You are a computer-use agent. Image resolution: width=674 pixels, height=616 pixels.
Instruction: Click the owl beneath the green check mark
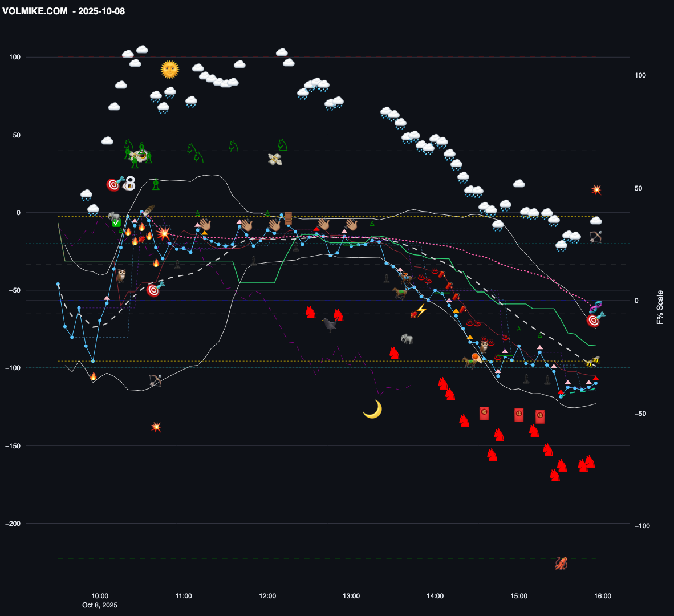click(x=121, y=275)
